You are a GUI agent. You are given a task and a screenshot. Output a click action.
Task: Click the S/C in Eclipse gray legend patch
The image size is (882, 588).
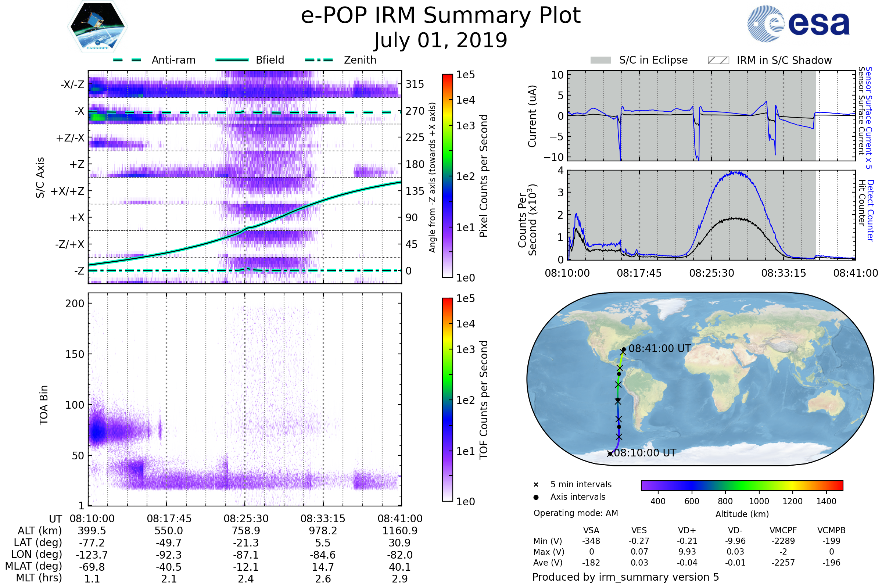(600, 60)
